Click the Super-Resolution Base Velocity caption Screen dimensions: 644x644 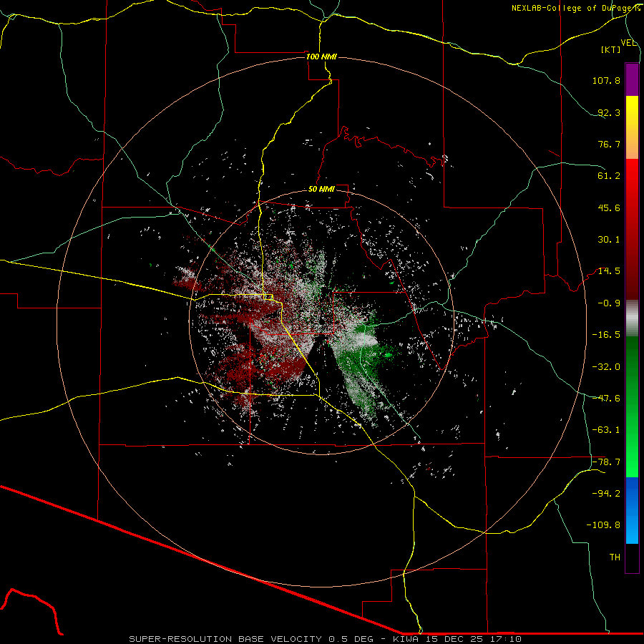326,639
